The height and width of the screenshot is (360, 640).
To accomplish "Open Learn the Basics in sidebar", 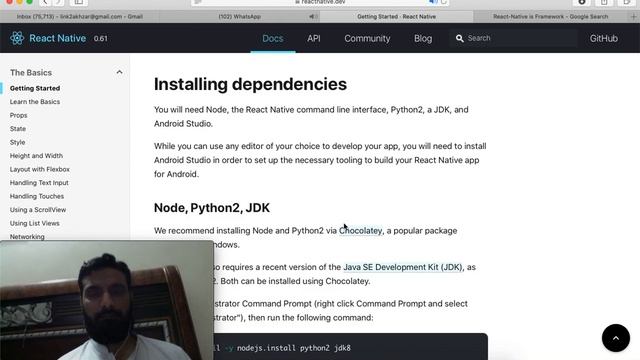I will coord(35,102).
